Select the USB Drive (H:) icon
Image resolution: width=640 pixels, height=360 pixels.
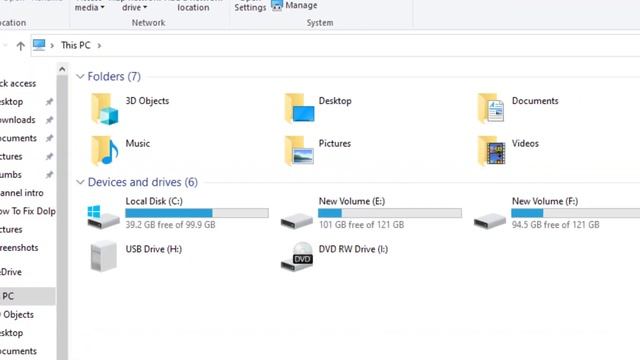(x=103, y=256)
